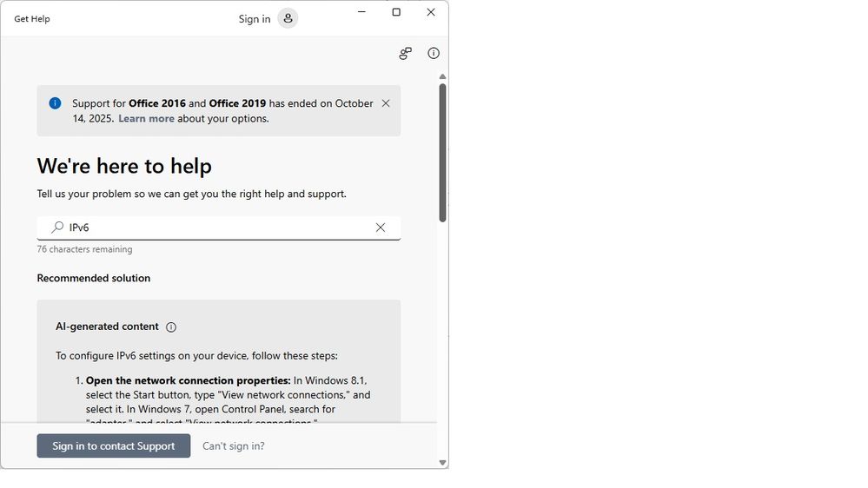The width and height of the screenshot is (868, 488).
Task: Click the Get Help window title
Action: 32,19
